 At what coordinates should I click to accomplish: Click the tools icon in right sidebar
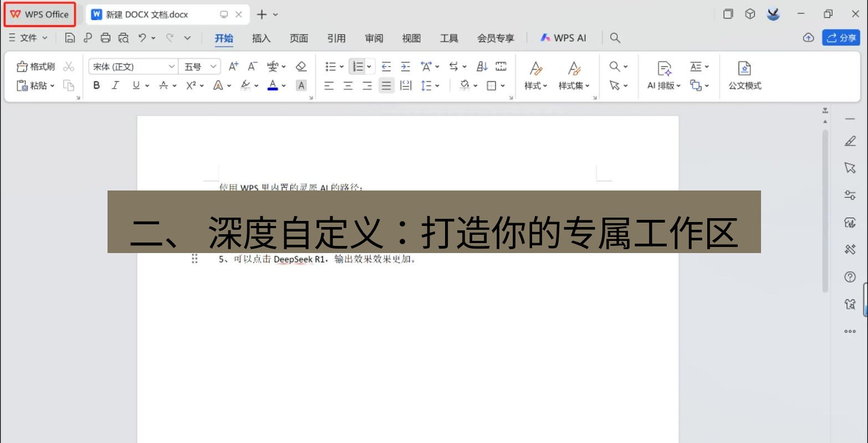coord(850,250)
